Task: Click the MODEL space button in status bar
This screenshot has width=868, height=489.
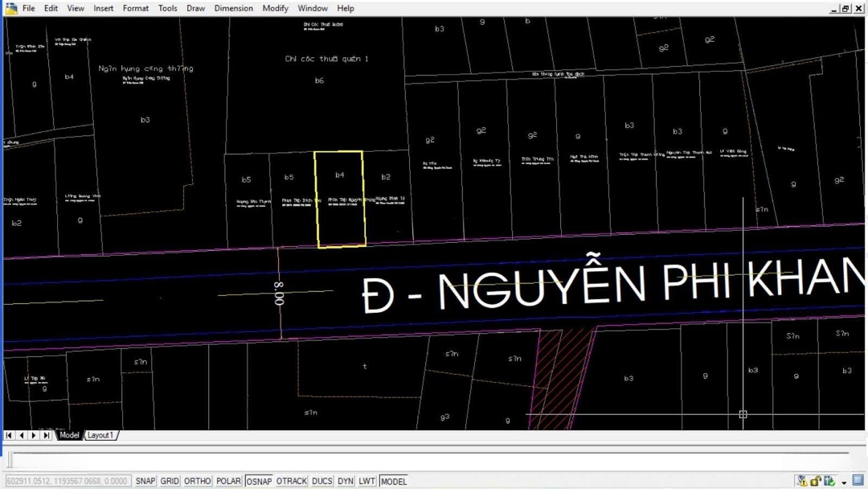Action: 394,481
